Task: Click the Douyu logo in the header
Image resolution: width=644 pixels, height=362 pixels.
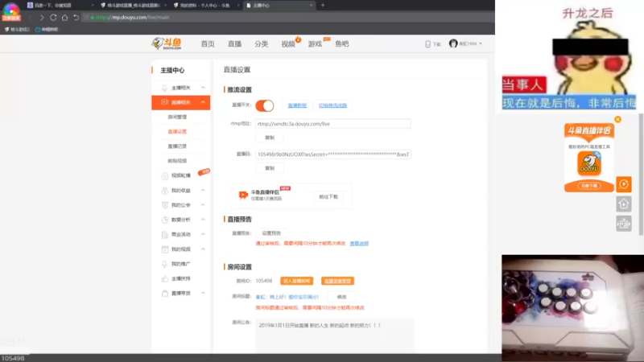Action: (x=167, y=43)
